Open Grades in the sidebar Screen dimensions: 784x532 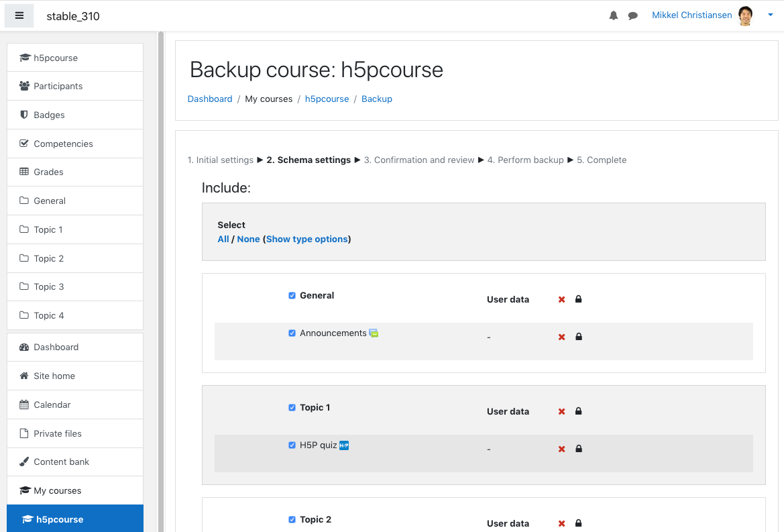tap(75, 172)
